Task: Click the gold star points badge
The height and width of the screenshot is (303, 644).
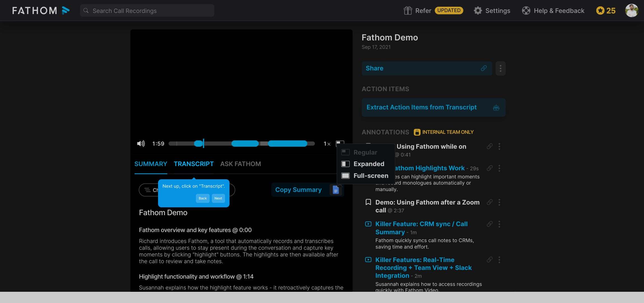Action: (600, 11)
